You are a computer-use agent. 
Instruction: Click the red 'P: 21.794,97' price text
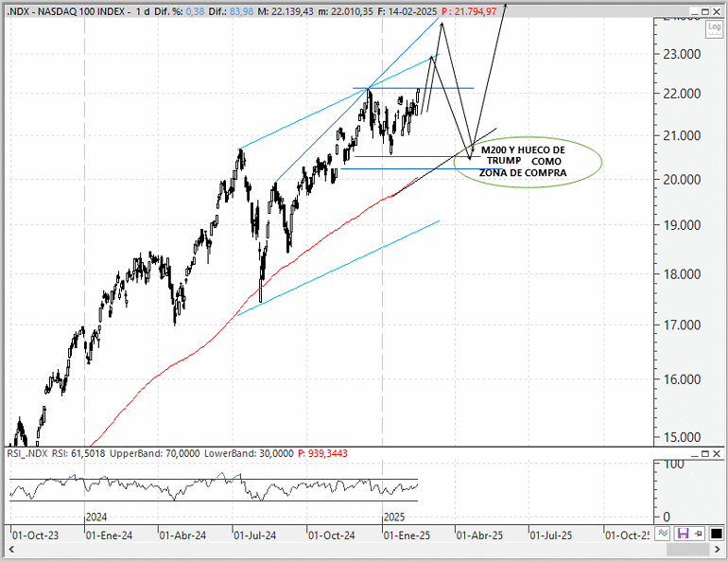[x=469, y=11]
